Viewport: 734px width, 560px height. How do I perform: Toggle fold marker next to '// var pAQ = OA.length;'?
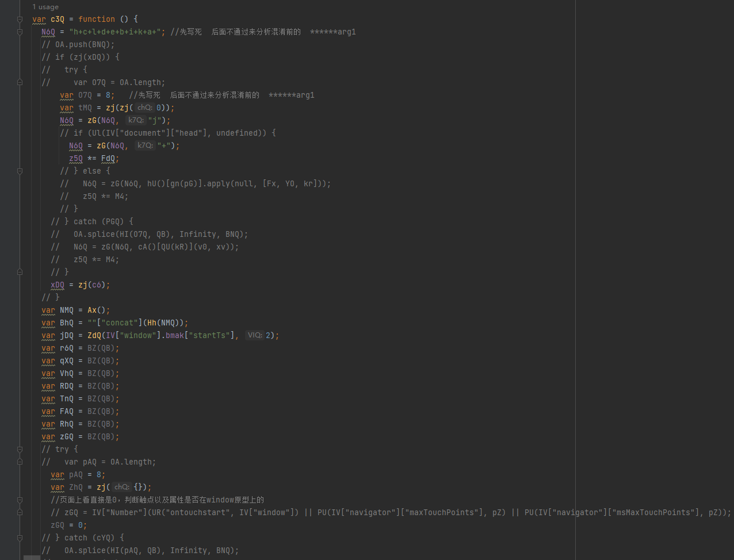[20, 462]
